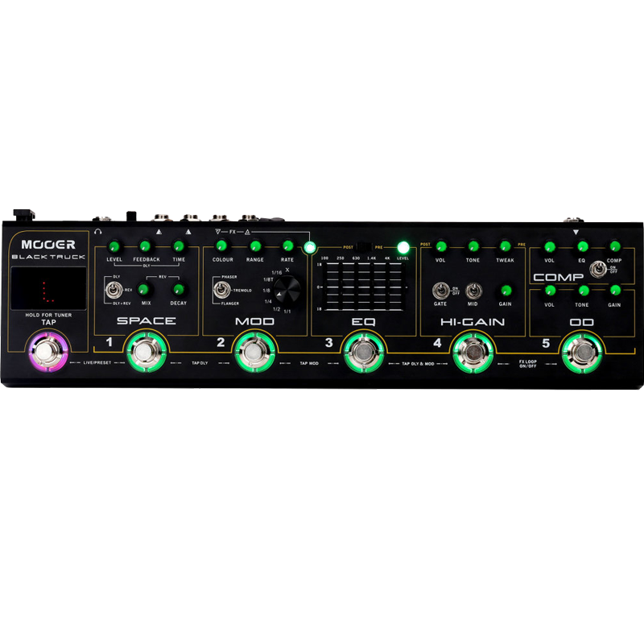The image size is (644, 644).
Task: Adjust the reverb DECAY knob
Action: click(x=178, y=290)
